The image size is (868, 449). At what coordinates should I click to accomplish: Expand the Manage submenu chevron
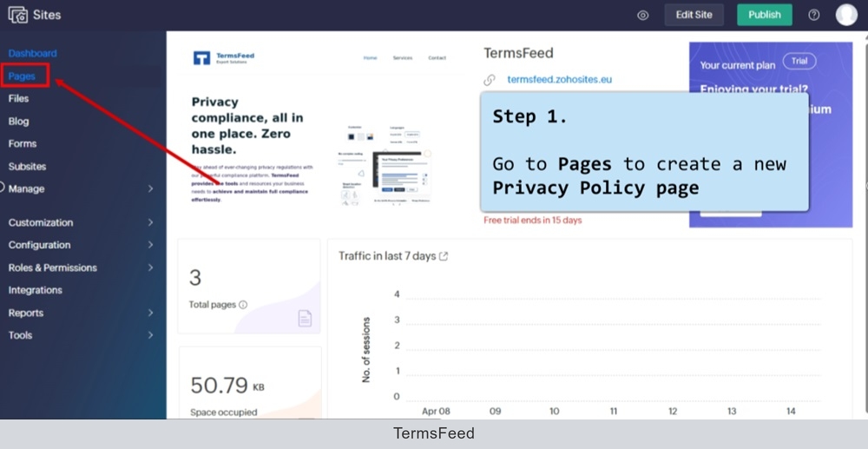pyautogui.click(x=150, y=188)
